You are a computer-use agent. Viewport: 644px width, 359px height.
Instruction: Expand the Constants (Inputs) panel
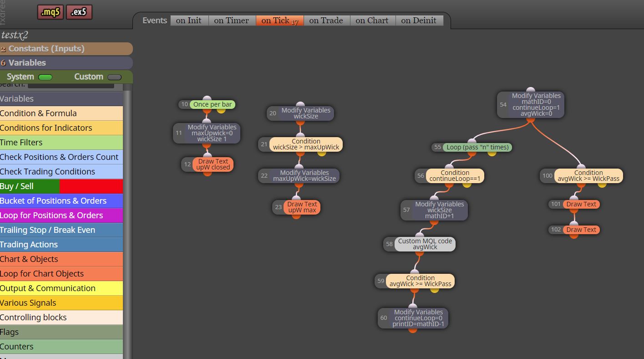(x=66, y=49)
